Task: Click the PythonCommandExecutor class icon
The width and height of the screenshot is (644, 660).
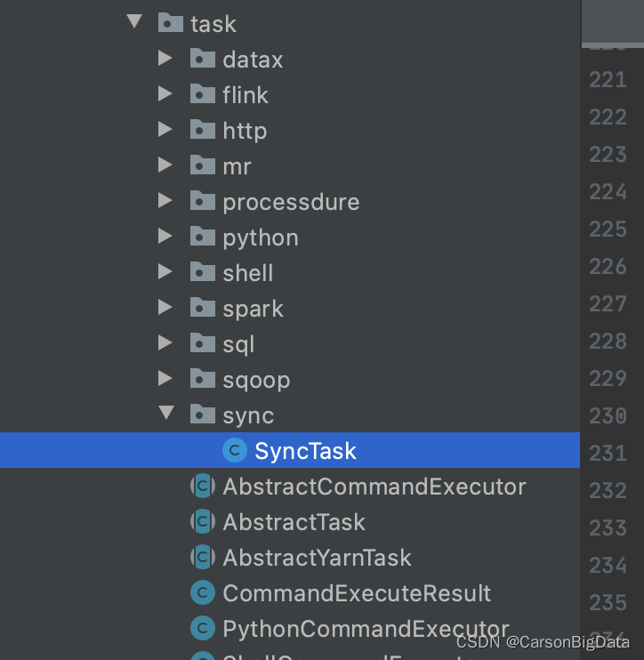Action: click(203, 628)
